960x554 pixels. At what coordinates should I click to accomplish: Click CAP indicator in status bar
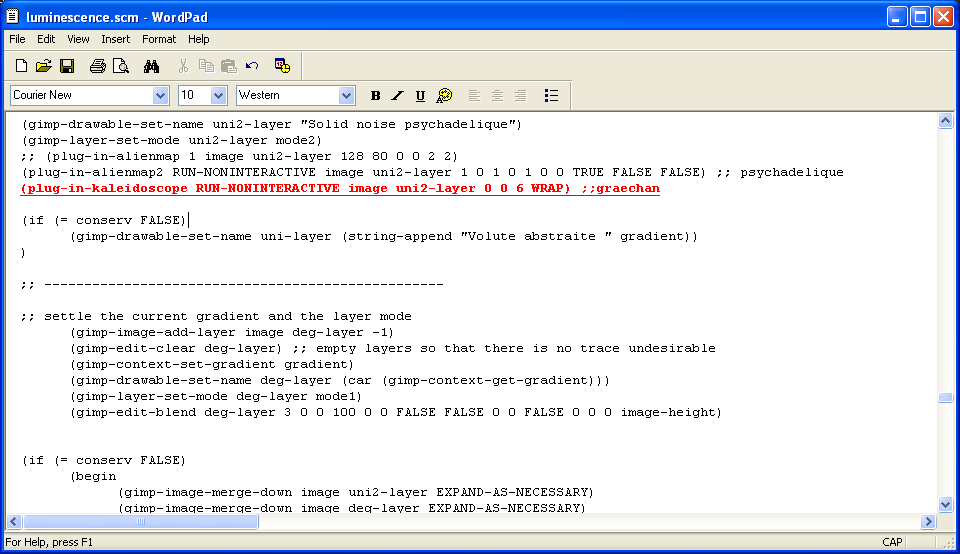point(892,542)
